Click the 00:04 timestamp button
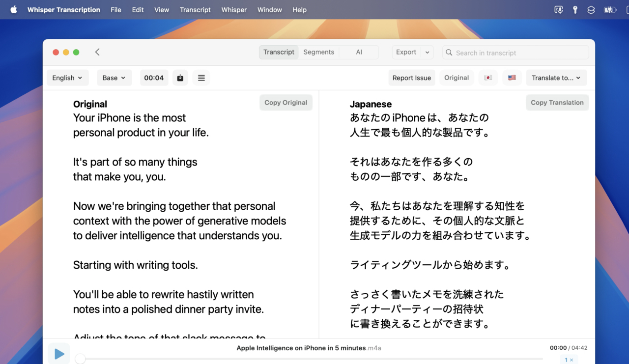Screen dimensions: 629x364 154,78
